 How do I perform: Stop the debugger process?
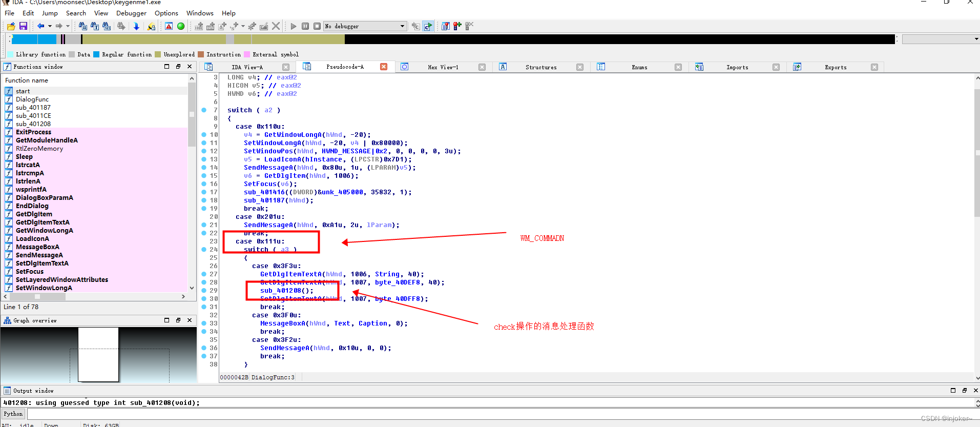pyautogui.click(x=317, y=26)
